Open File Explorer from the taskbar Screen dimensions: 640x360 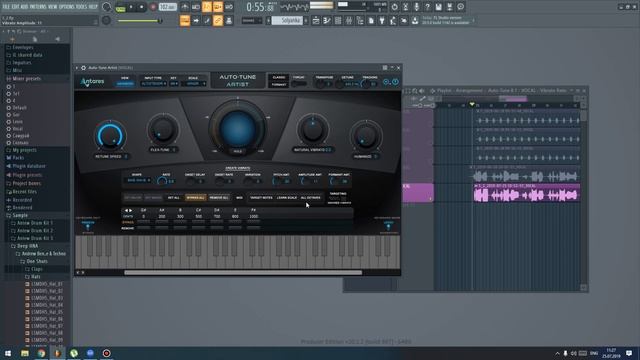[25, 353]
